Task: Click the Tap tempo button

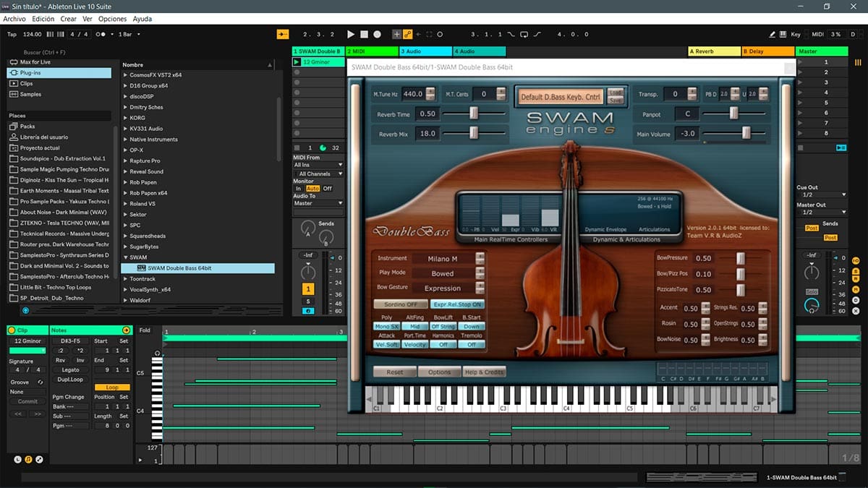Action: coord(12,34)
